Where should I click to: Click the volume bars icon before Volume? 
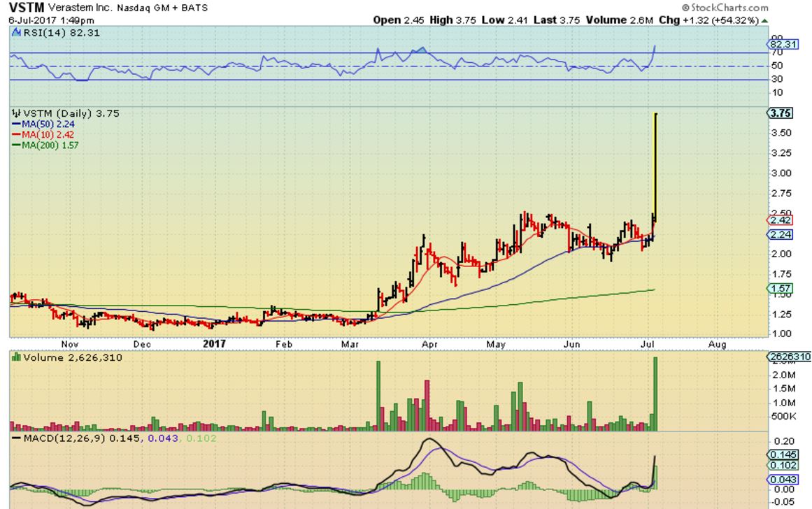[17, 357]
